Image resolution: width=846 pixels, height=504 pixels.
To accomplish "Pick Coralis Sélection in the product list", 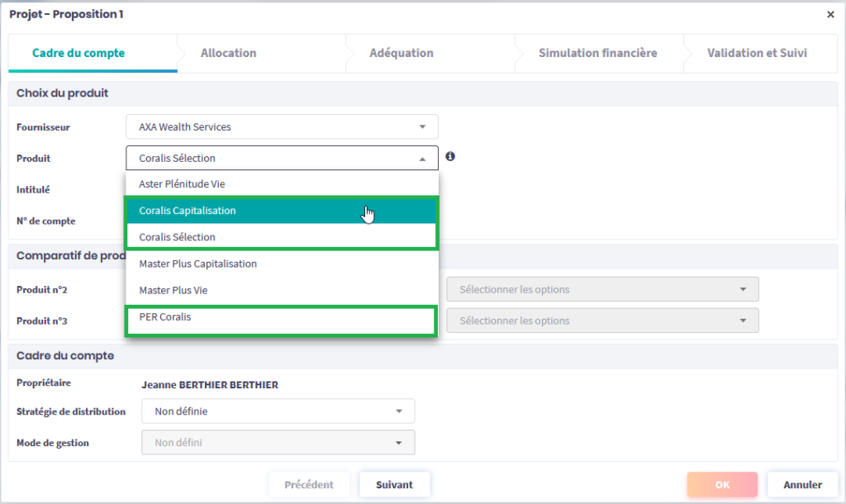I will click(x=281, y=237).
